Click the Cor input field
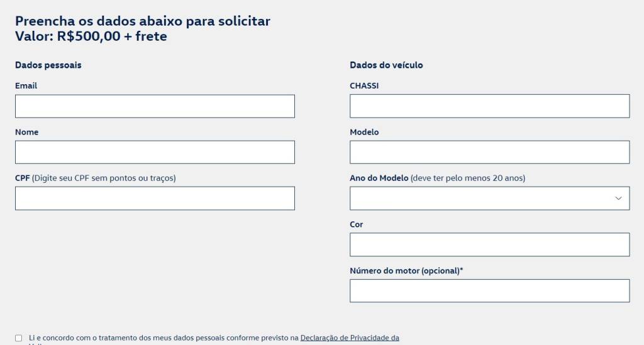 pyautogui.click(x=489, y=244)
